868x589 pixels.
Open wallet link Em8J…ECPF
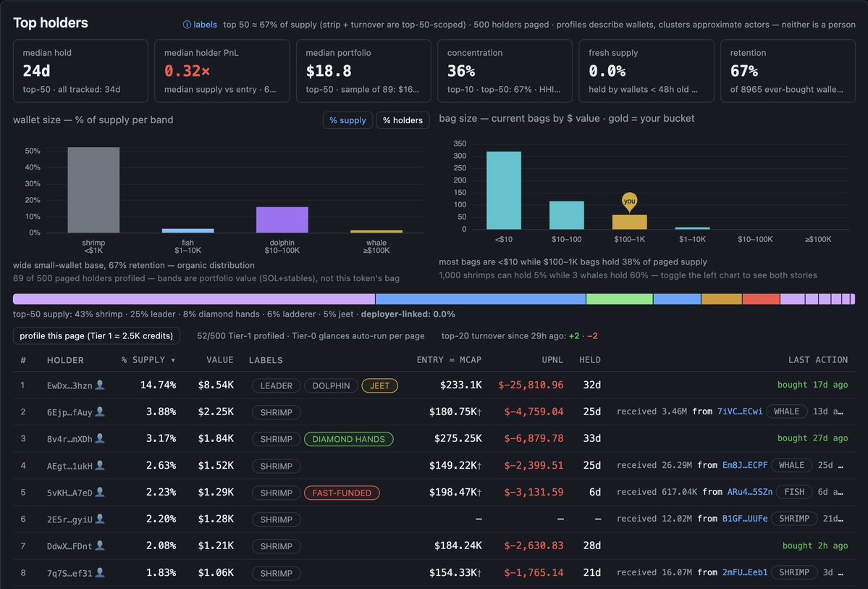(x=744, y=465)
